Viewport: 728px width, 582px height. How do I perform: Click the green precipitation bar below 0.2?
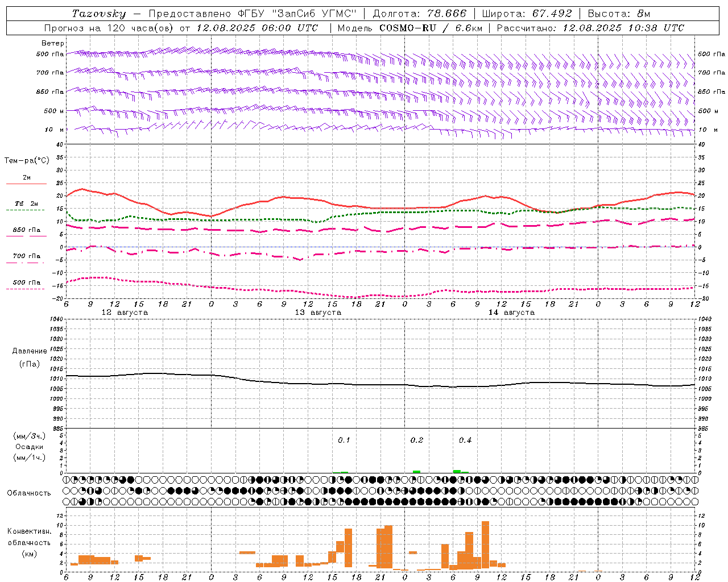[x=416, y=472]
